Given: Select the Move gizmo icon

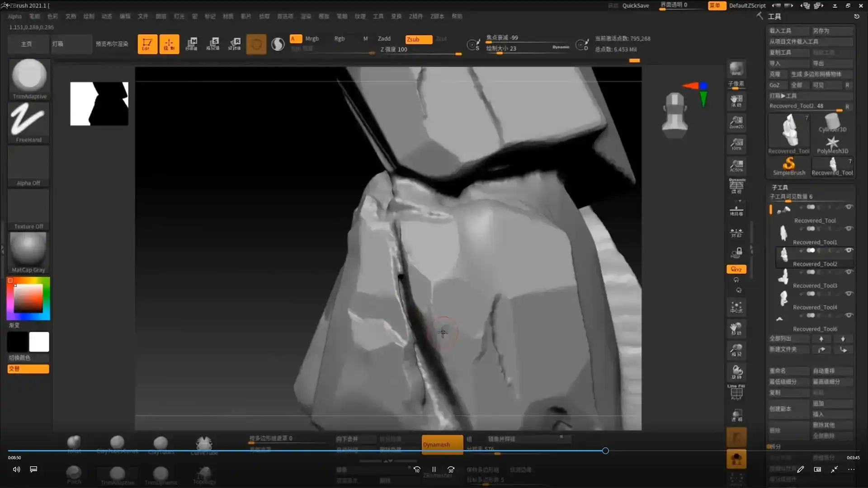Looking at the screenshot, I should (x=191, y=44).
